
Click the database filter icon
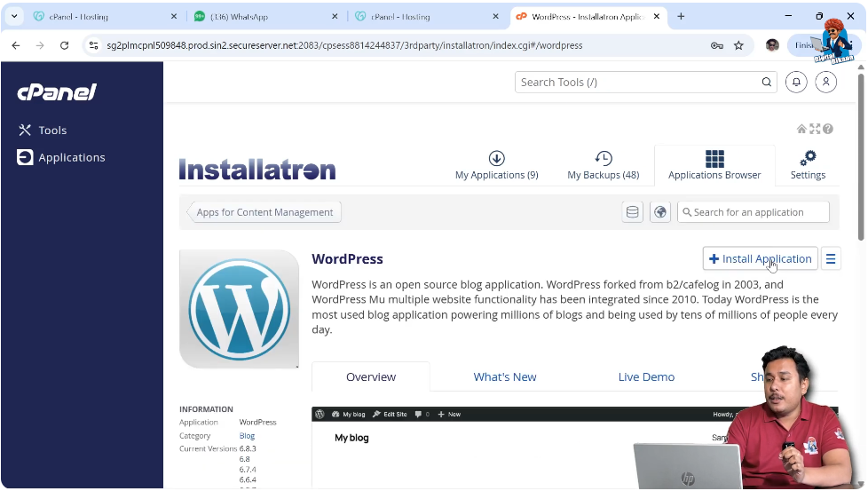pyautogui.click(x=632, y=212)
